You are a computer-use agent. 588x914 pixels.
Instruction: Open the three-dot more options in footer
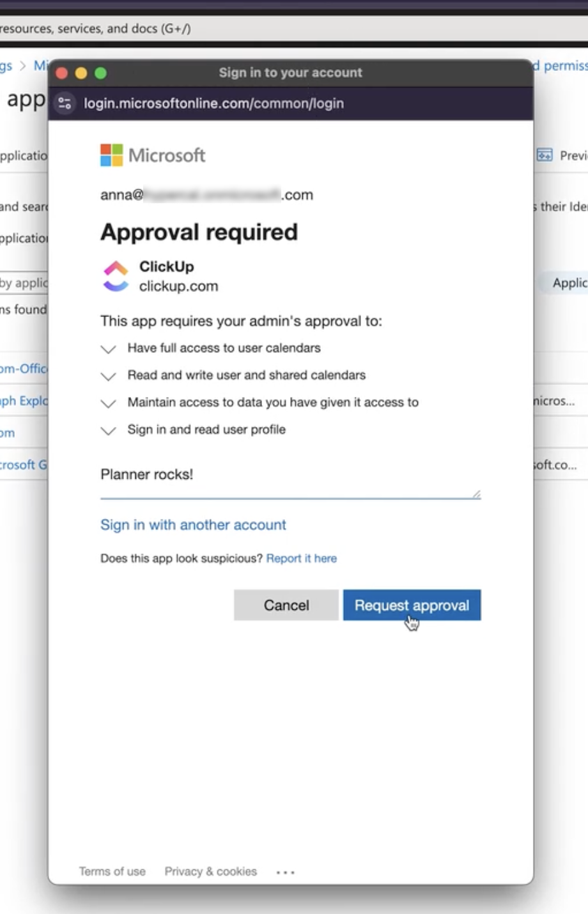point(285,872)
